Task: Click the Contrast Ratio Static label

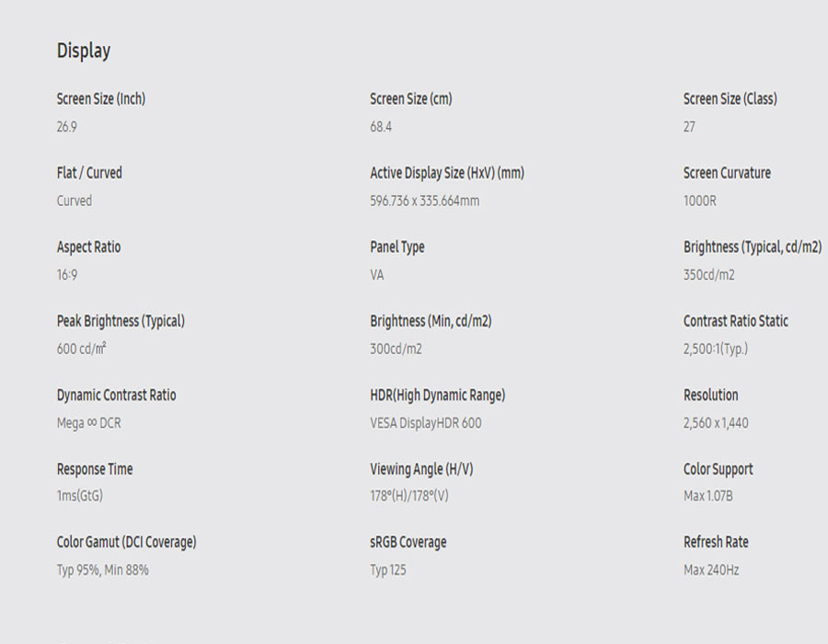Action: (735, 321)
